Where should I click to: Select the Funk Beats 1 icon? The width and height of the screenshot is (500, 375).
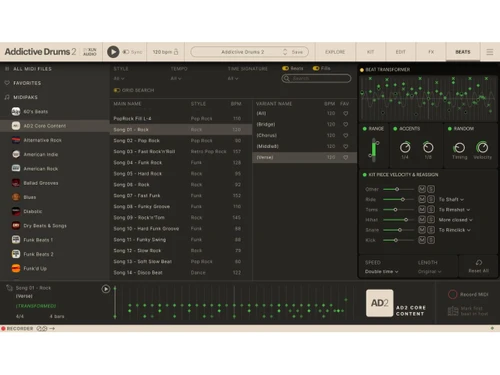[x=16, y=240]
